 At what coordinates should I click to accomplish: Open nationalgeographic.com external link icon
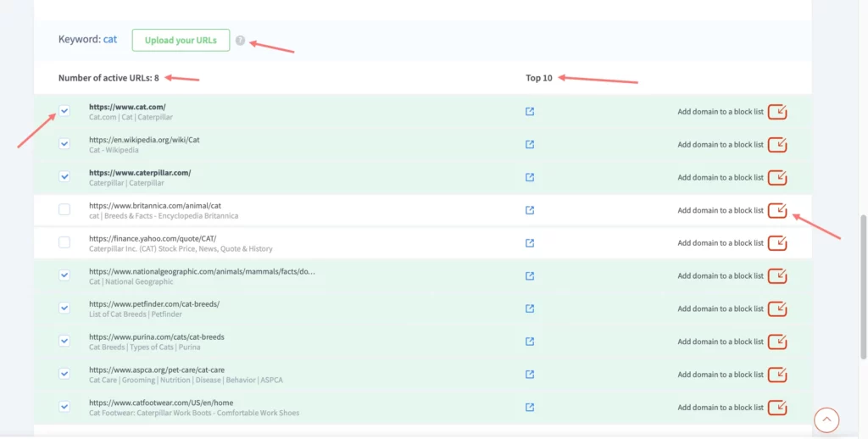tap(530, 275)
